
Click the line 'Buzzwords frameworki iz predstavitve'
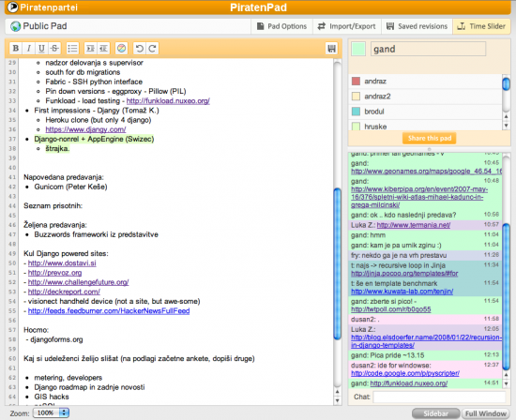pos(96,234)
